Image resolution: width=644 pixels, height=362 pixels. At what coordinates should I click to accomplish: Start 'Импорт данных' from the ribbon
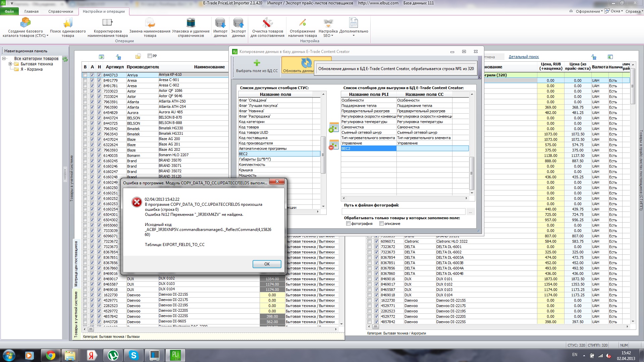click(x=220, y=27)
